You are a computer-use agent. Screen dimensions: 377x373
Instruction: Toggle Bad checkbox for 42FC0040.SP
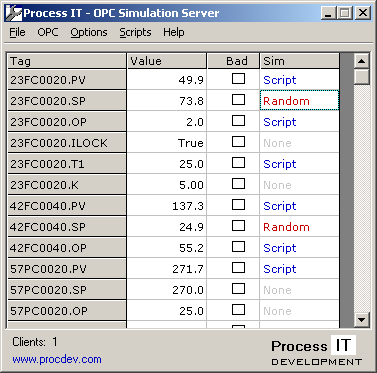pyautogui.click(x=238, y=226)
